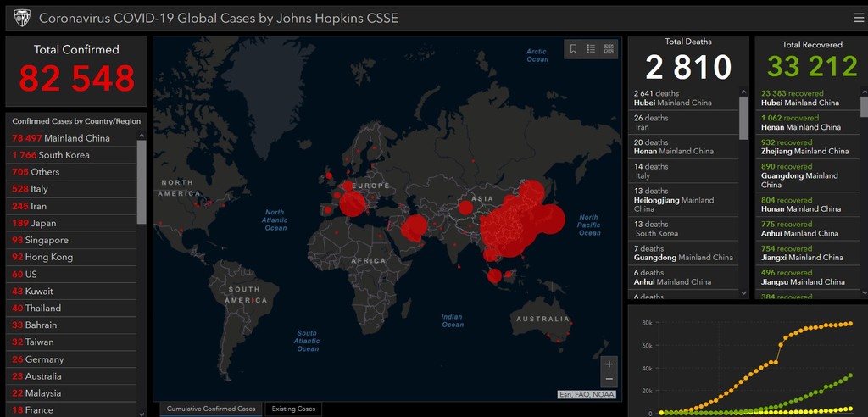Click the large red circle over Italy
Viewport: 868px width, 417px height.
353,203
